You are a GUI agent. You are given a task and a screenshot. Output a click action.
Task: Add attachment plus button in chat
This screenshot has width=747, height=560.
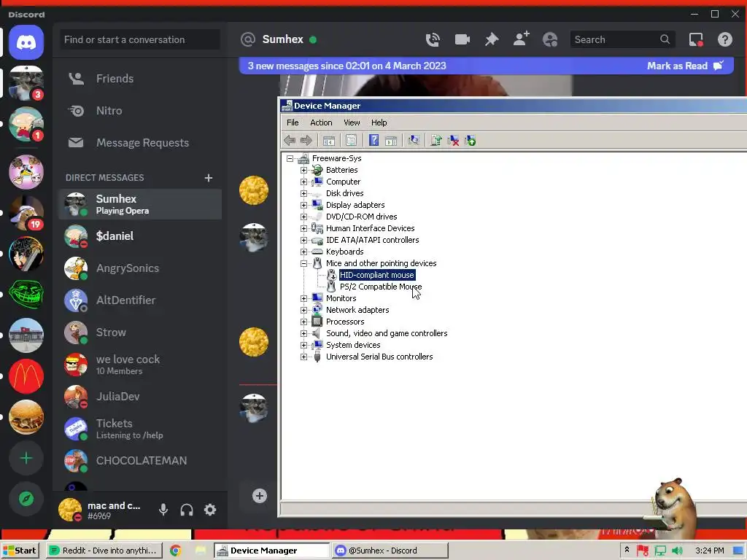click(x=259, y=496)
